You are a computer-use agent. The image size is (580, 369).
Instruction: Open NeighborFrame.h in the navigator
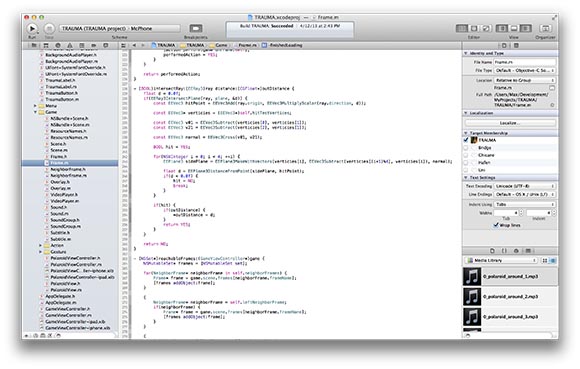point(68,169)
